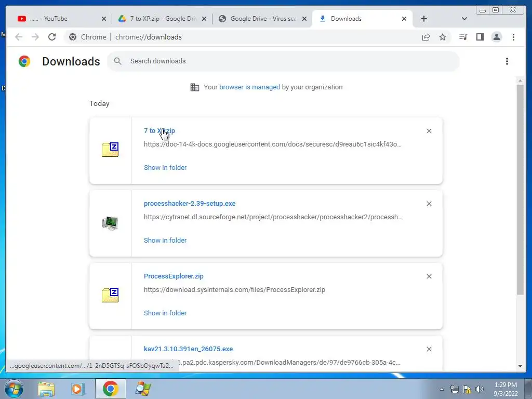This screenshot has width=532, height=399.
Task: Open the Windows flag icon on the taskbar
Action: 143,389
